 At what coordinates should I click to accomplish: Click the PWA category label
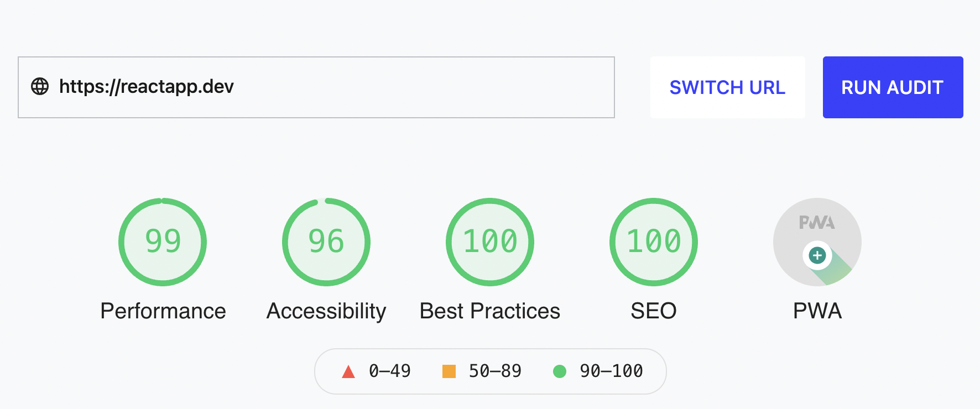817,311
